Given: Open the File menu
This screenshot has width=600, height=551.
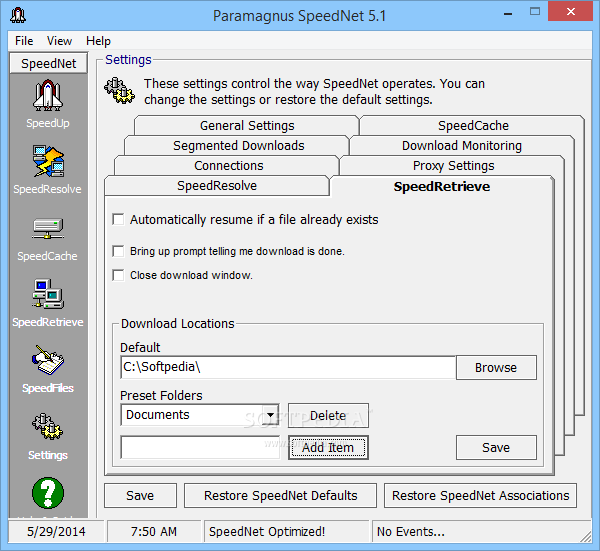Looking at the screenshot, I should click(24, 41).
